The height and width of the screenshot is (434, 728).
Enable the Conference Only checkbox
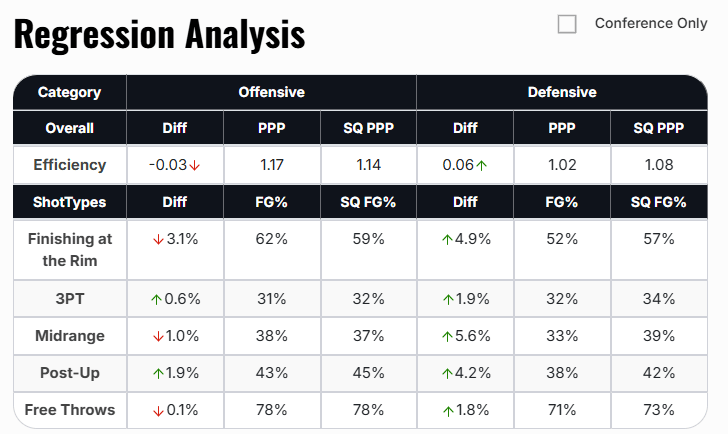pyautogui.click(x=567, y=24)
